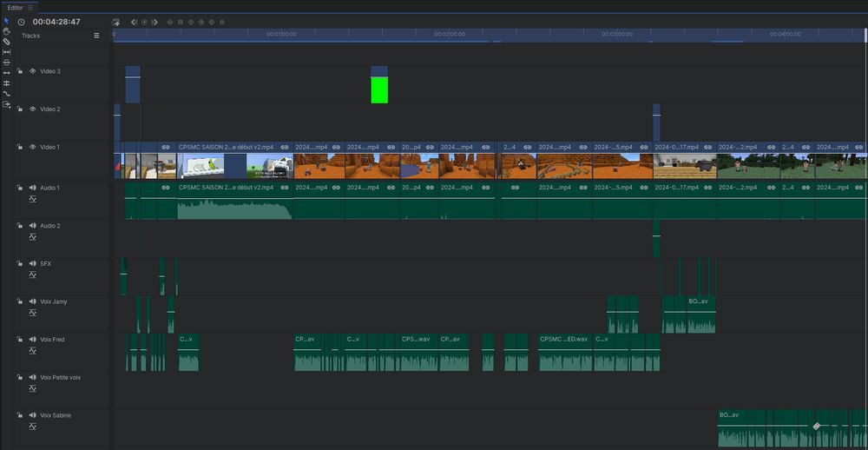Toggle the Voix Sabine level envelope icon
868x450 pixels.
tap(33, 427)
